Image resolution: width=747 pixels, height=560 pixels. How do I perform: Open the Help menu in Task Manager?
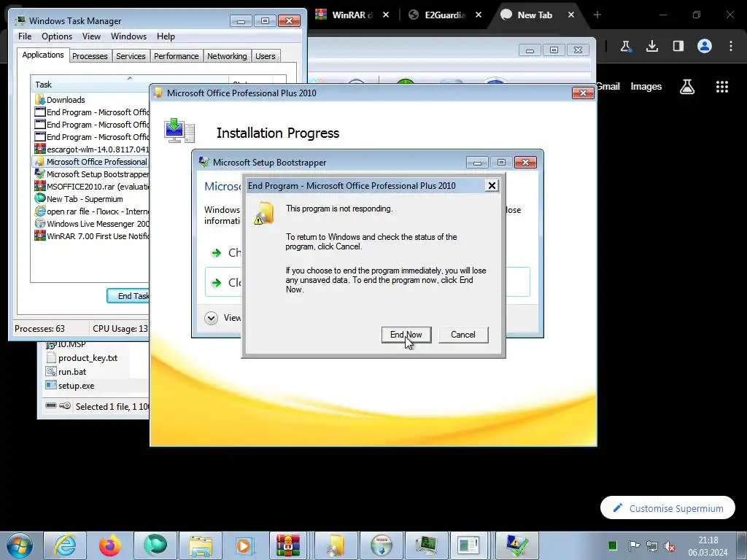[x=166, y=36]
